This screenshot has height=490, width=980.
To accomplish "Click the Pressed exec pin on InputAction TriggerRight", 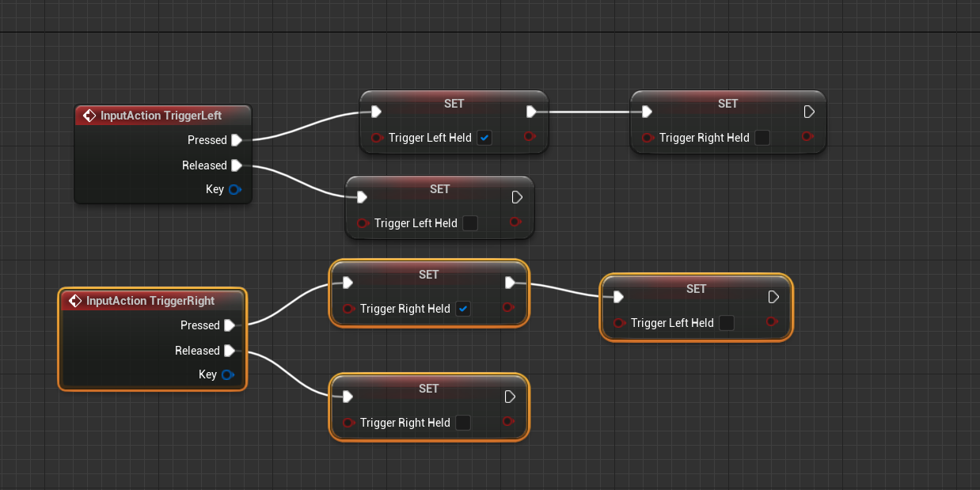I will (229, 325).
